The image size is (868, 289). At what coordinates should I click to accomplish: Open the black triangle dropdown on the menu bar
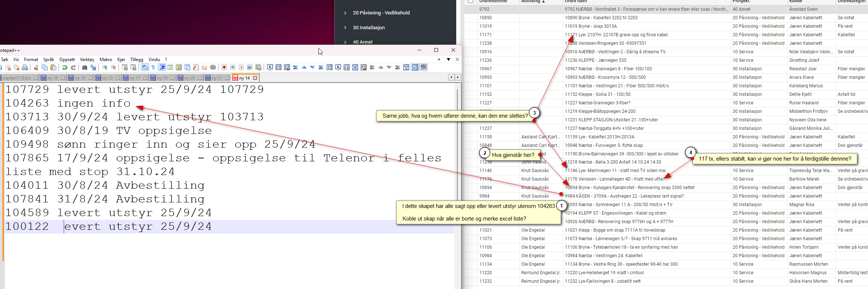448,60
